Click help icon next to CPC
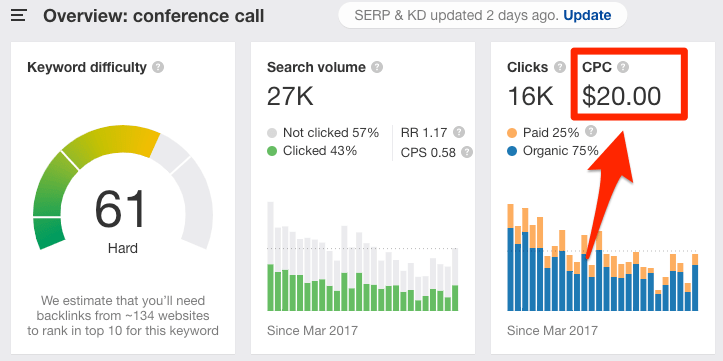 tap(623, 67)
